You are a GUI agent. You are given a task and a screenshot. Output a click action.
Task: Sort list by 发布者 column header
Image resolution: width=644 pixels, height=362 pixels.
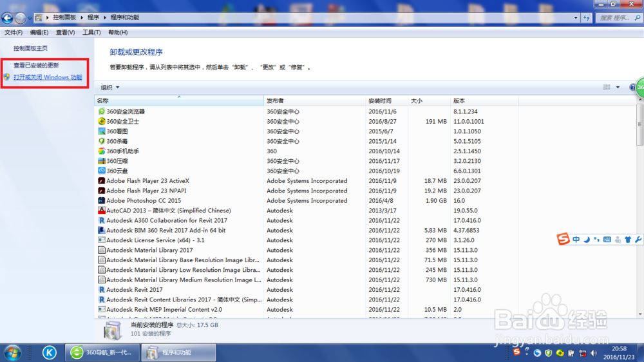coord(314,100)
